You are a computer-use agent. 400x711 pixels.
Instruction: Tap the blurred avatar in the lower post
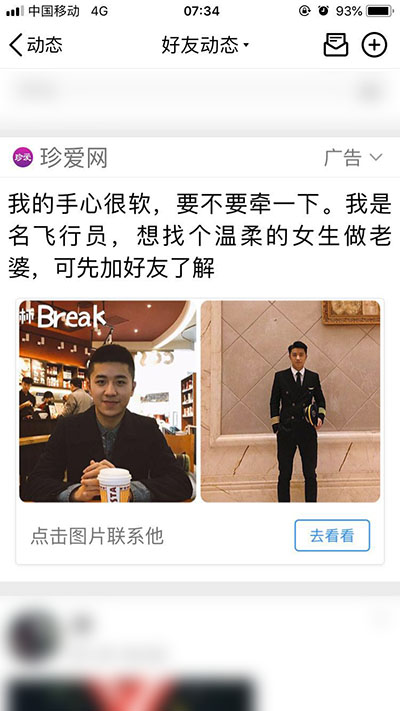(x=35, y=637)
